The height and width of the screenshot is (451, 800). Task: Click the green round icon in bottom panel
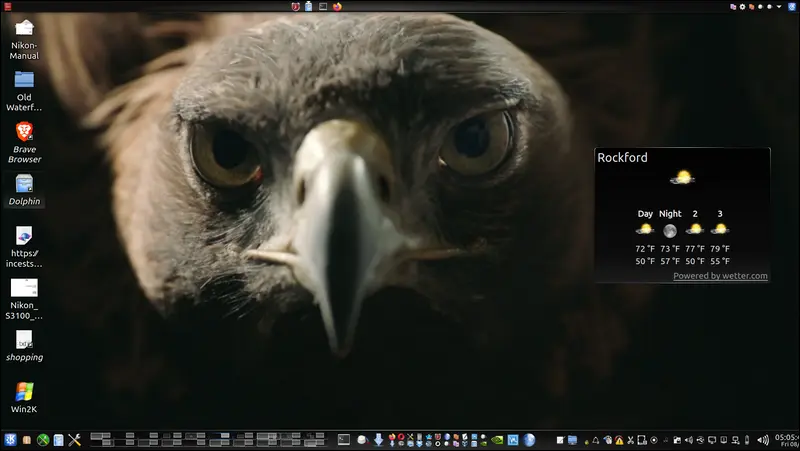tap(43, 440)
